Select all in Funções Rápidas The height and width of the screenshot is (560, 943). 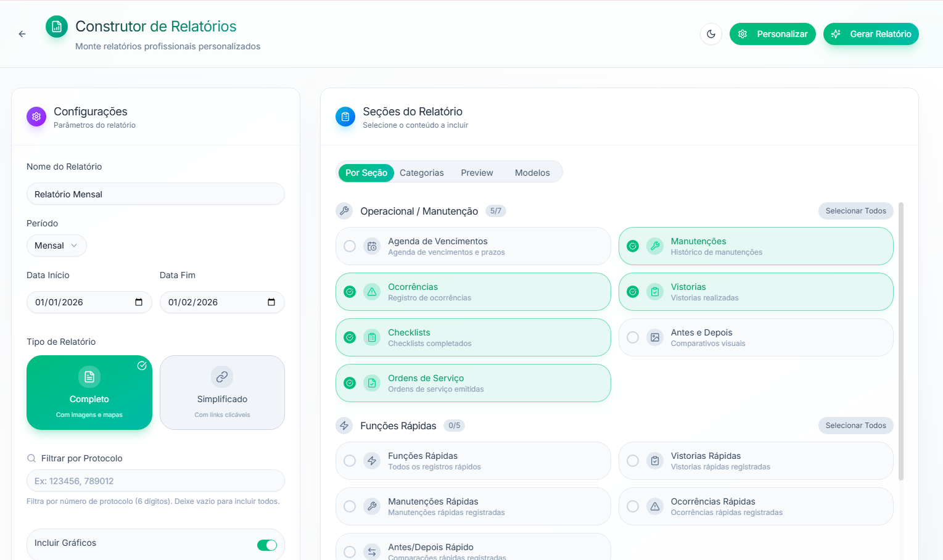pyautogui.click(x=856, y=426)
